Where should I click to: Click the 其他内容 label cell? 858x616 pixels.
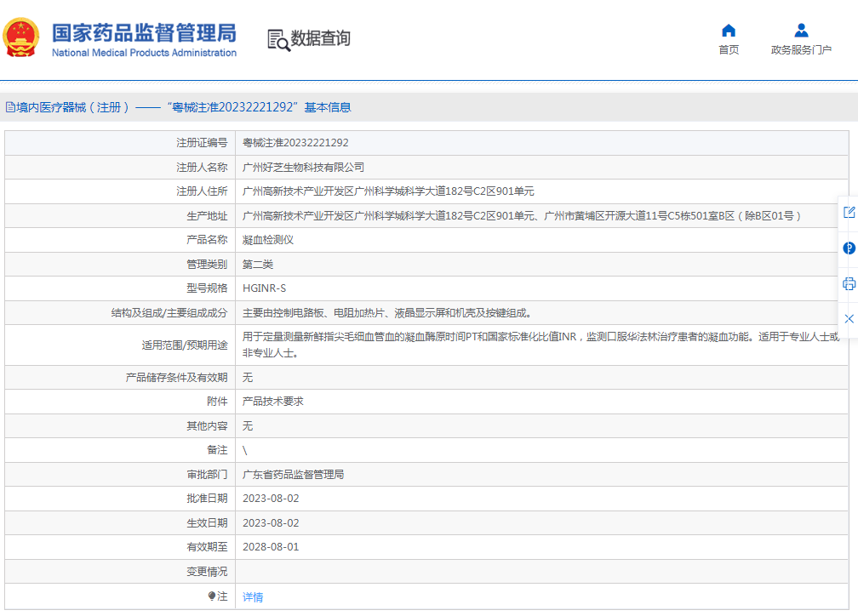coord(120,425)
